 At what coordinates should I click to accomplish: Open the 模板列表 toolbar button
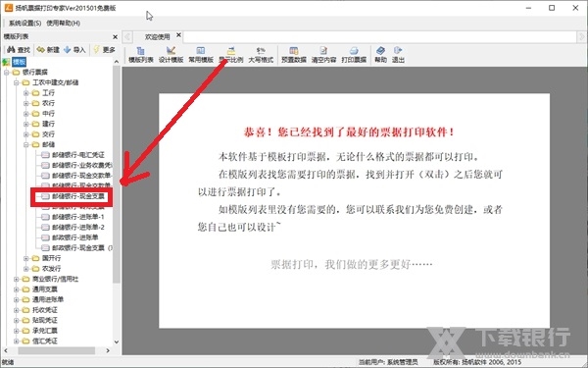140,54
